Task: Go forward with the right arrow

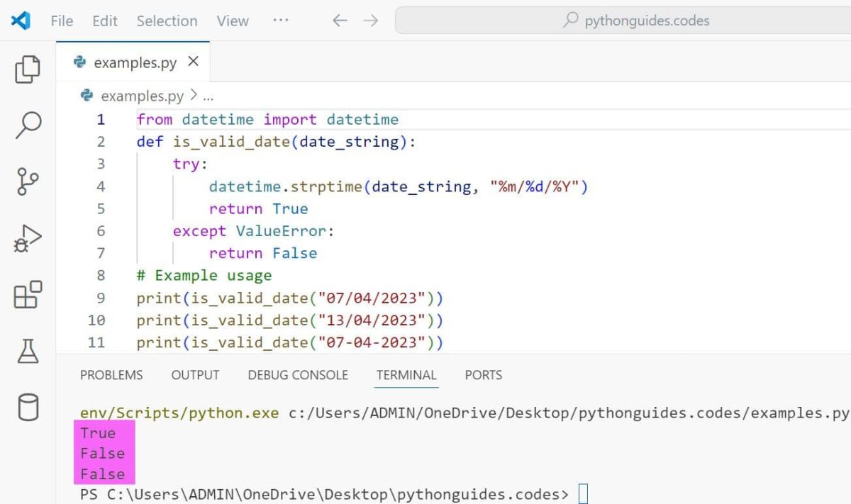Action: pyautogui.click(x=371, y=21)
